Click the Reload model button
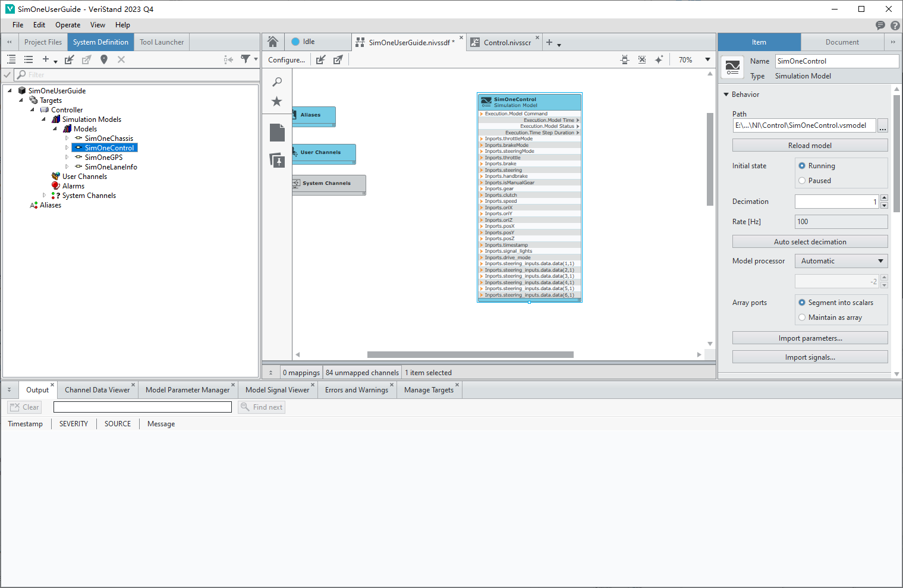This screenshot has height=588, width=903. tap(810, 146)
